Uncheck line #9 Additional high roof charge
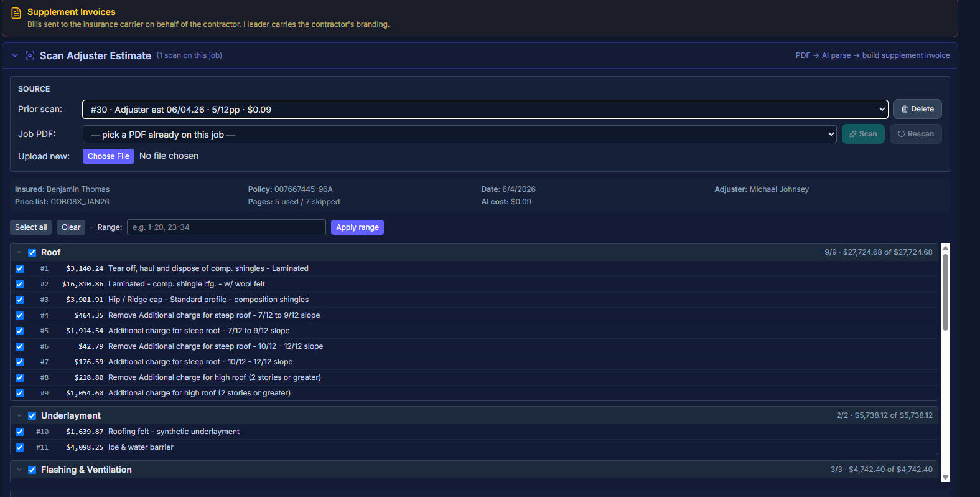 [19, 393]
